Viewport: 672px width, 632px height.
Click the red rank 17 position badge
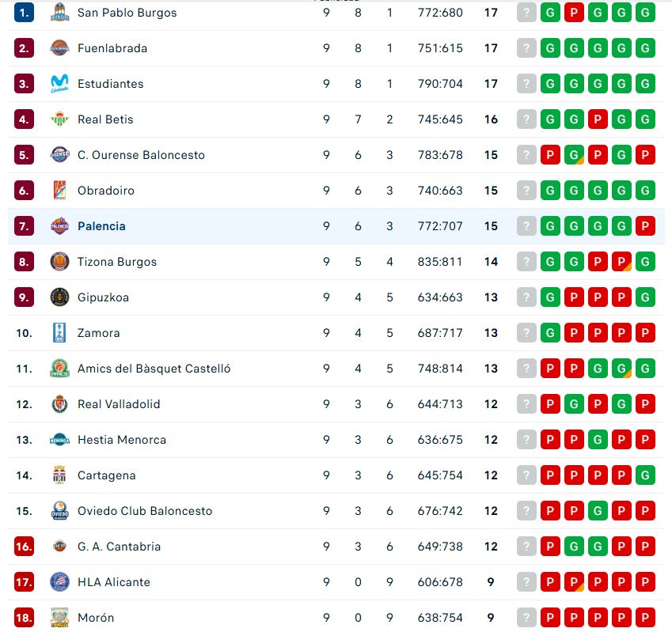[25, 582]
